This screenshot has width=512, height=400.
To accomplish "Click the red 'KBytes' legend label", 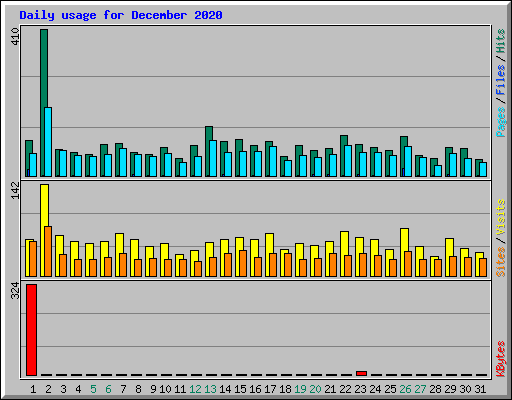I will click(501, 359).
